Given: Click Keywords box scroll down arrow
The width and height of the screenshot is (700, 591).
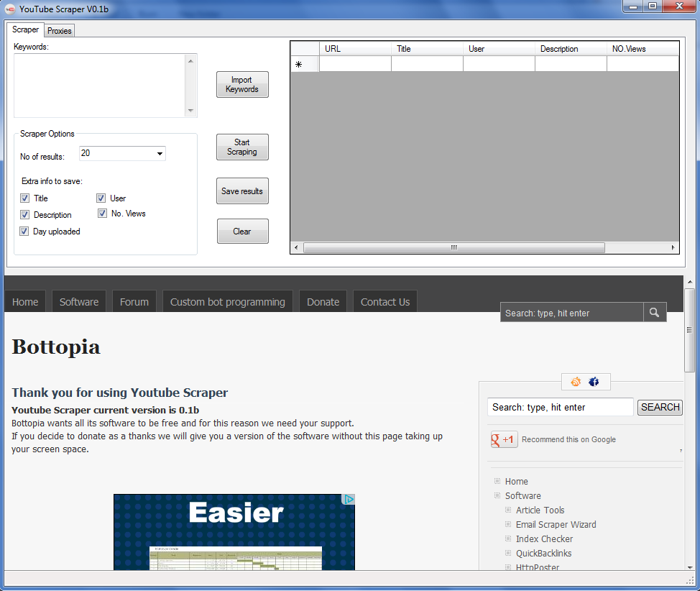Looking at the screenshot, I should pyautogui.click(x=190, y=110).
